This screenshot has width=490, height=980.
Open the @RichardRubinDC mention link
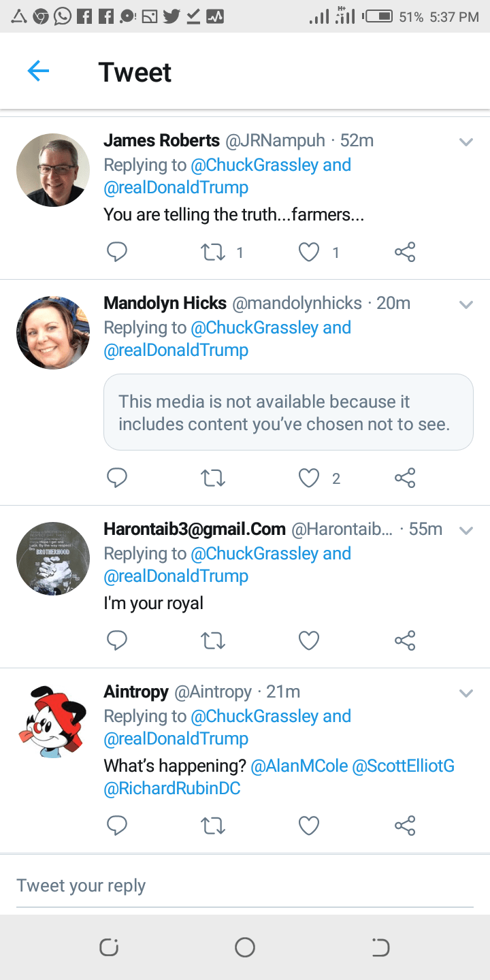[x=171, y=789]
